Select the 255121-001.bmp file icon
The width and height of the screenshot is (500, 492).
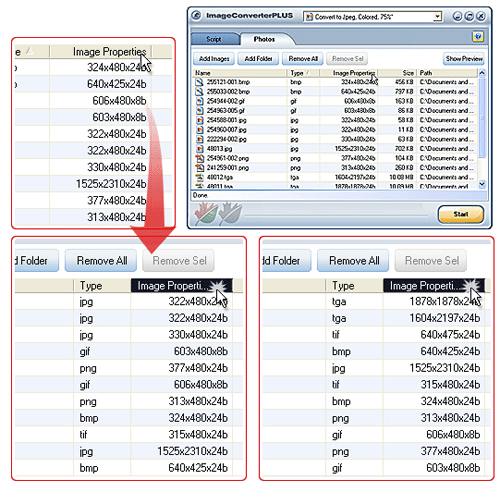199,82
